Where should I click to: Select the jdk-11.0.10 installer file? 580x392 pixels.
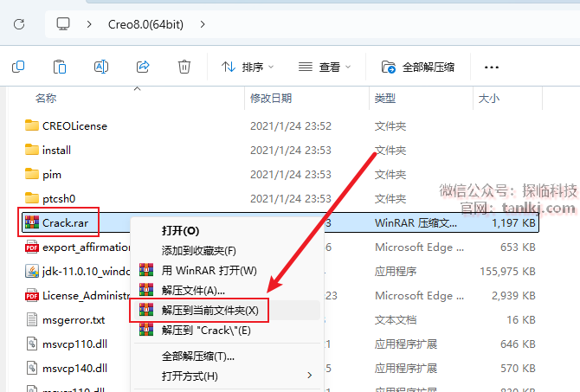[x=78, y=272]
